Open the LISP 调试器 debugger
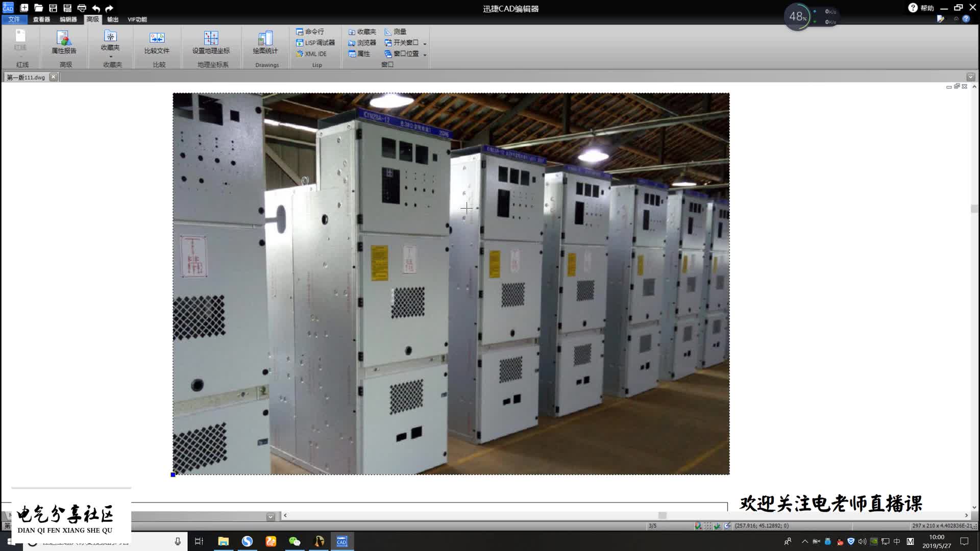 pos(315,43)
